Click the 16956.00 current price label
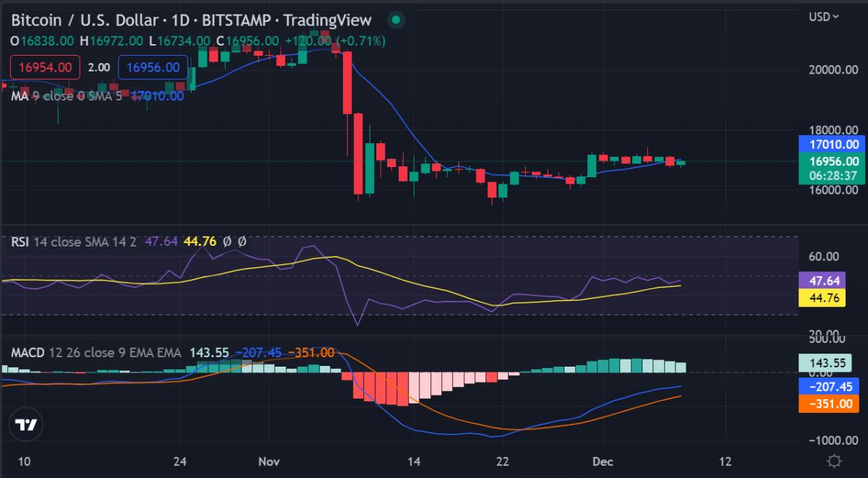 pyautogui.click(x=832, y=162)
